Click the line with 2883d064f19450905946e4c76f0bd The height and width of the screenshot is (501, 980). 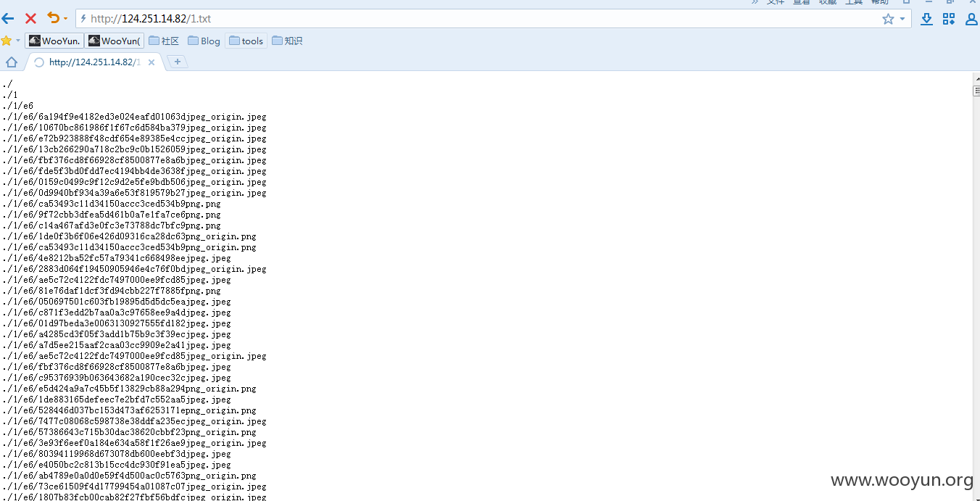point(134,269)
